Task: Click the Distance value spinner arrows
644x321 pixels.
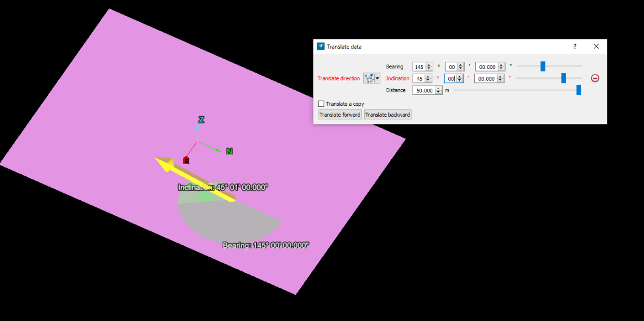Action: 439,90
